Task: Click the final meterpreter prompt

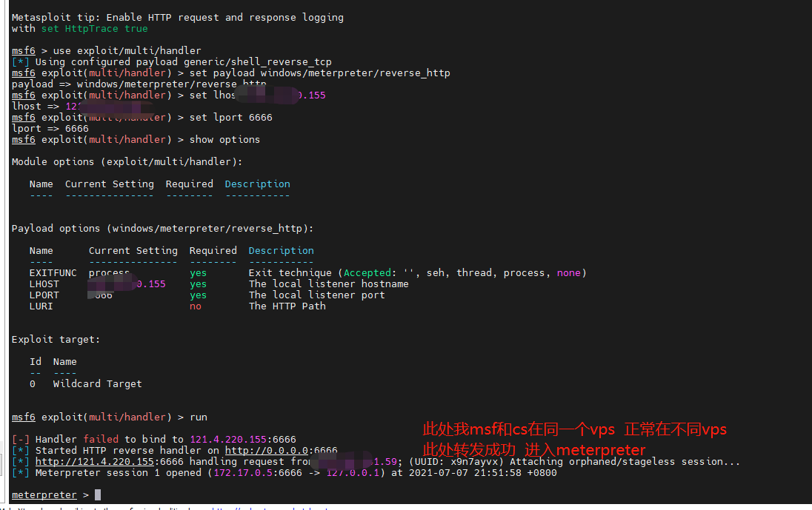Action: click(x=44, y=495)
